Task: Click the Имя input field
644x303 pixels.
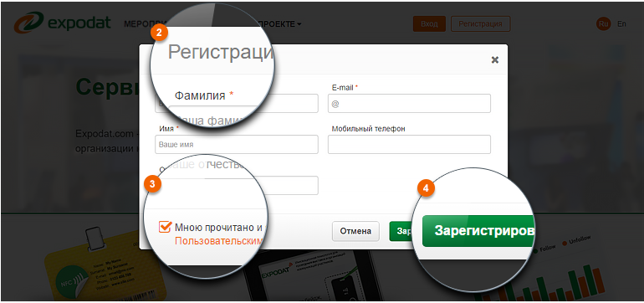Action: click(237, 144)
